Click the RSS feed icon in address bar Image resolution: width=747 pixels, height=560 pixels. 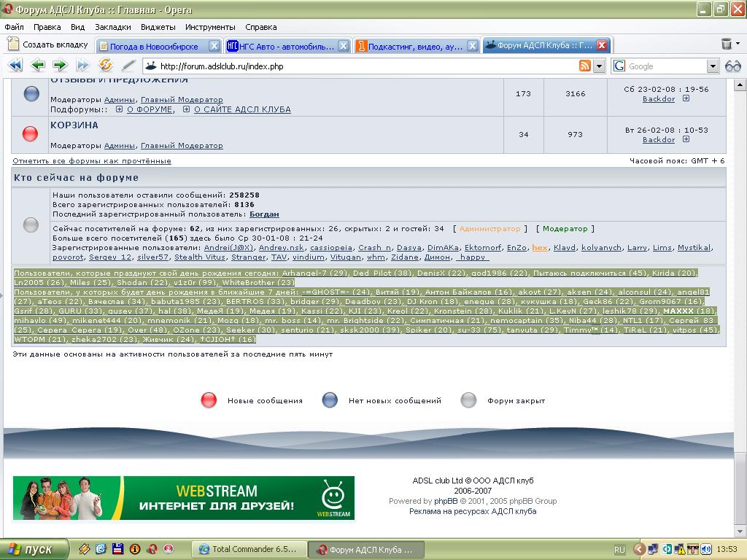pos(585,66)
